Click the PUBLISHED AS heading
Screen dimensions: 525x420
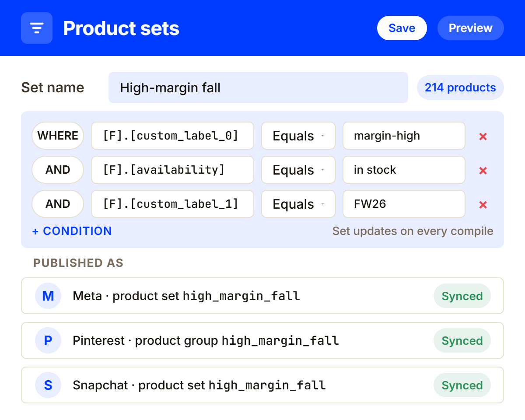coord(78,263)
